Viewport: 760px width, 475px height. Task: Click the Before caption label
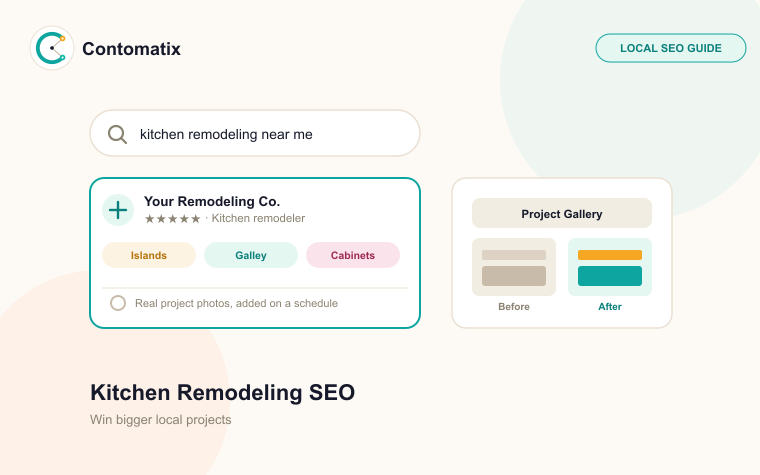(x=514, y=306)
